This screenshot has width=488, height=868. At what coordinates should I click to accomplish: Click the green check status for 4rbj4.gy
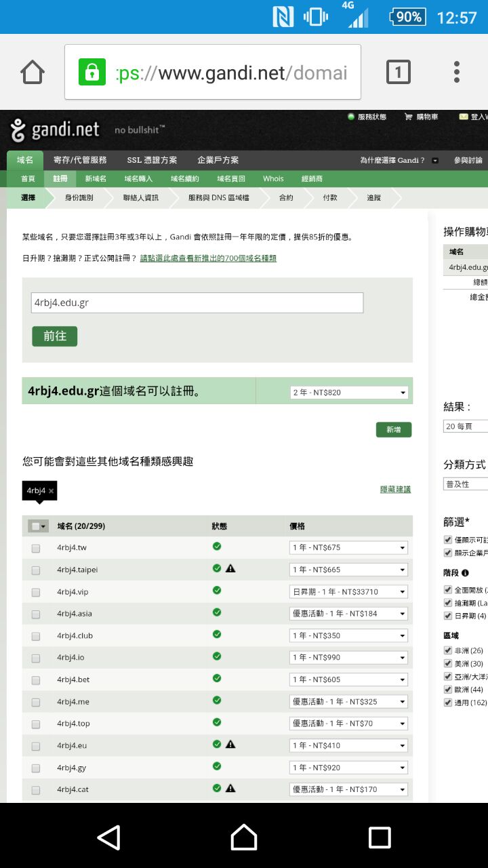(217, 766)
